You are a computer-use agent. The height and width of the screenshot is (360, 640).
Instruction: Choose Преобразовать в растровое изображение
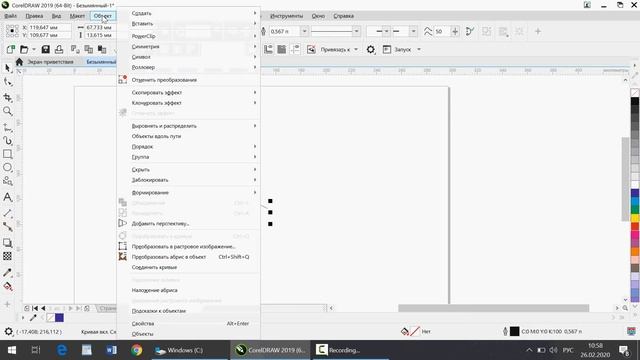click(189, 247)
